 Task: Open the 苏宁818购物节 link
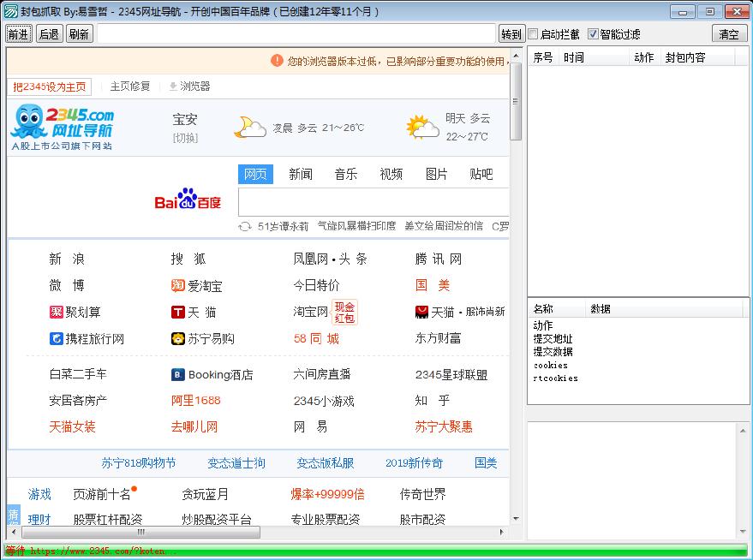[x=139, y=463]
